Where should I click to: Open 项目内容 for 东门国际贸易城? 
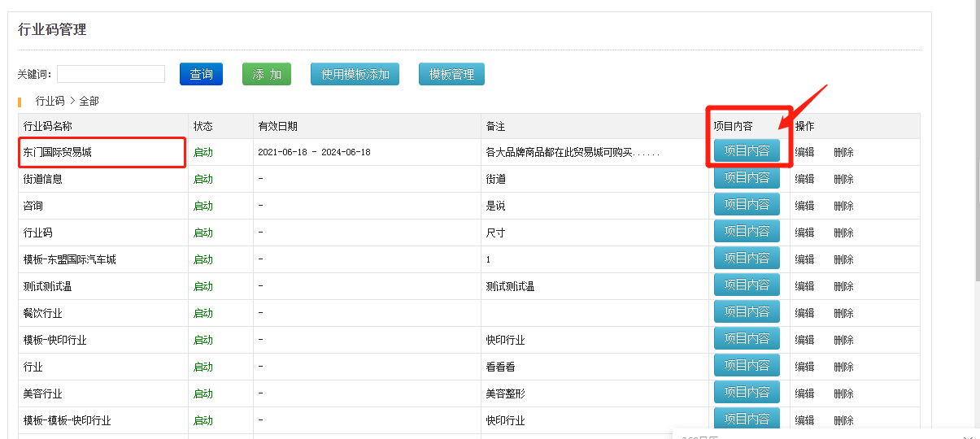tap(747, 151)
